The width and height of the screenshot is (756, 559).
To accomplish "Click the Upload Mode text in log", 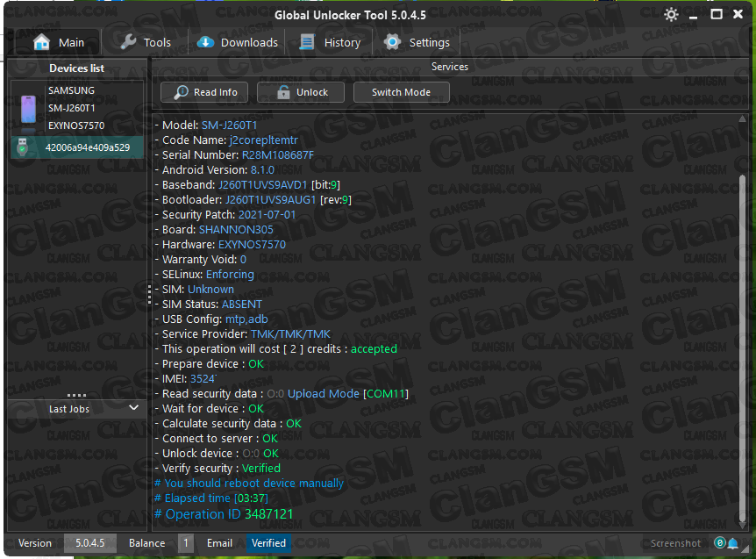I will coord(323,393).
